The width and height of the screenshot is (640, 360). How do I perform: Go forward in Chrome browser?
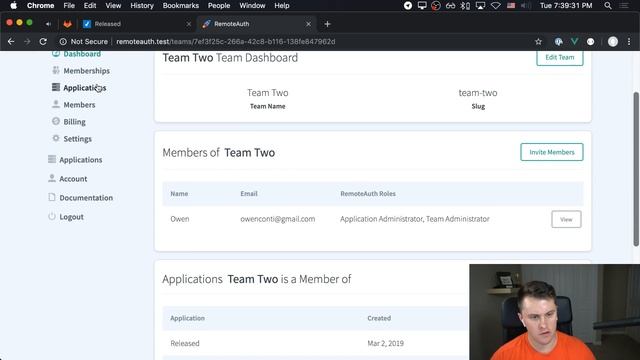[27, 42]
